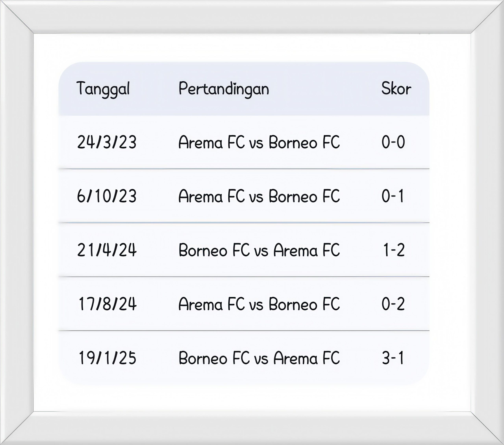
Task: Open the match dated 6/10/23
Action: [259, 196]
